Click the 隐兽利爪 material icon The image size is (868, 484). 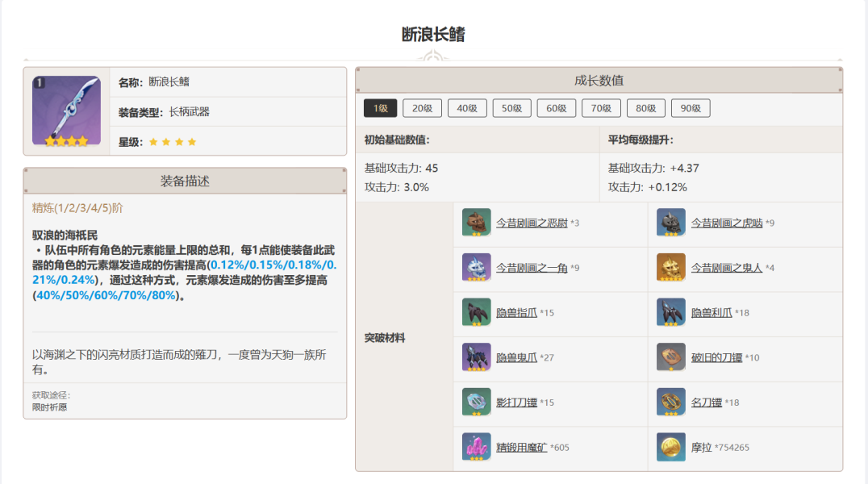coord(671,312)
